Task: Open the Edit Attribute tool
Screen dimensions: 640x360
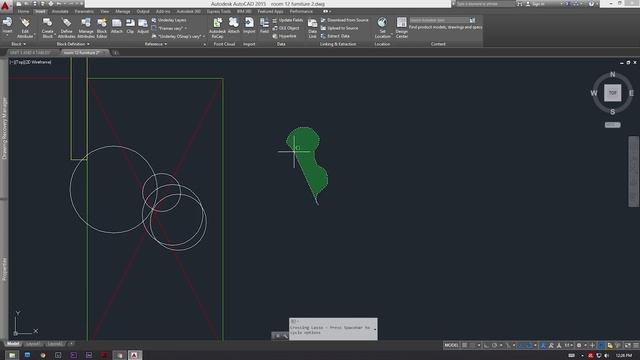Action: coord(25,27)
